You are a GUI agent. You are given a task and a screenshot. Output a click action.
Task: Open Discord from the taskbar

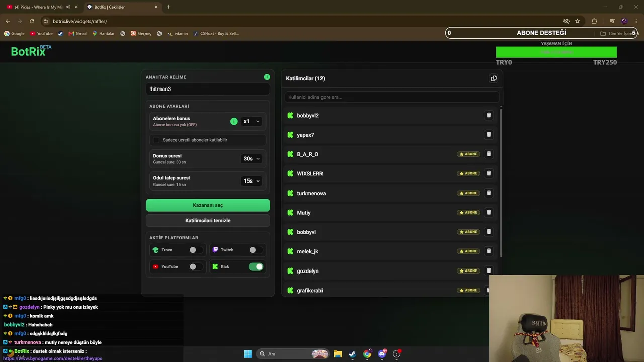pyautogui.click(x=382, y=354)
